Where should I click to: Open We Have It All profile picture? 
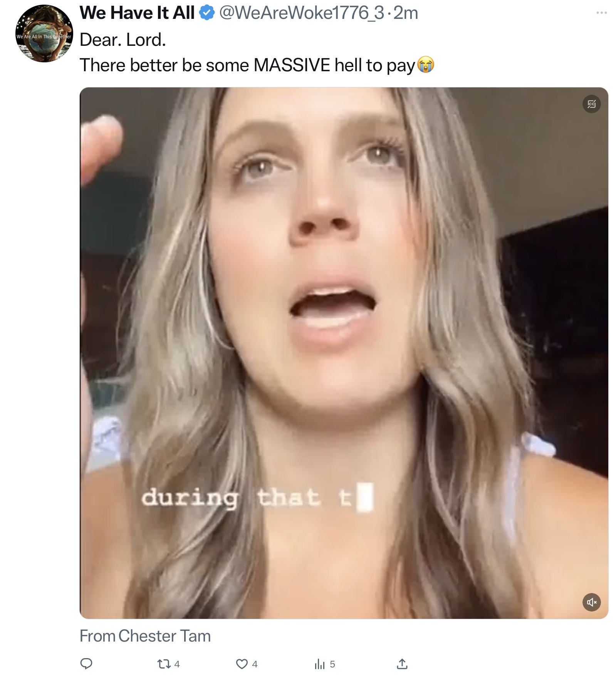coord(44,34)
